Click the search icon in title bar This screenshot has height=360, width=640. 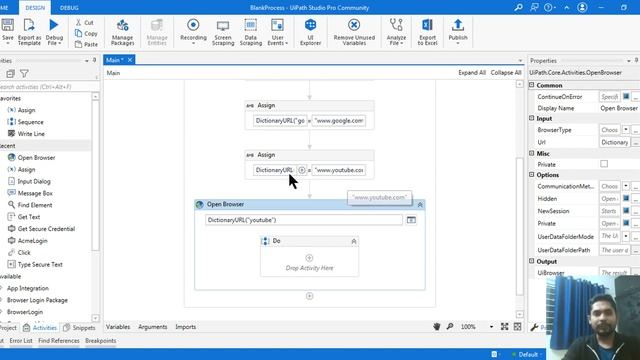(x=518, y=7)
